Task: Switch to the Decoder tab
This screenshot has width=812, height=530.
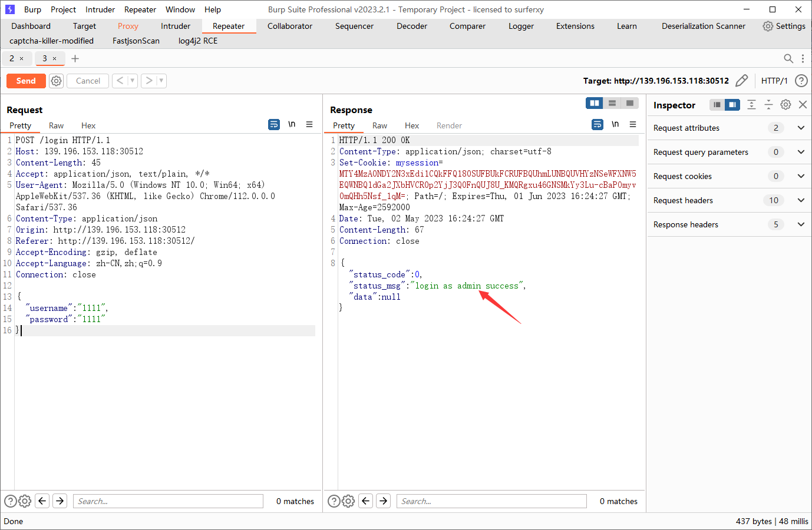Action: pyautogui.click(x=412, y=26)
